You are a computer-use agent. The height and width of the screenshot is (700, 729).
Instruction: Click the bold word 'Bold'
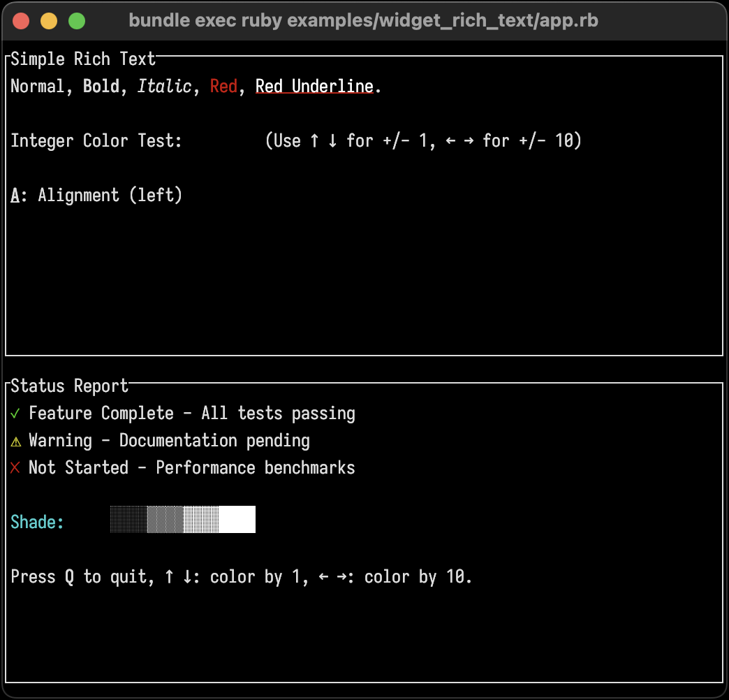(101, 86)
